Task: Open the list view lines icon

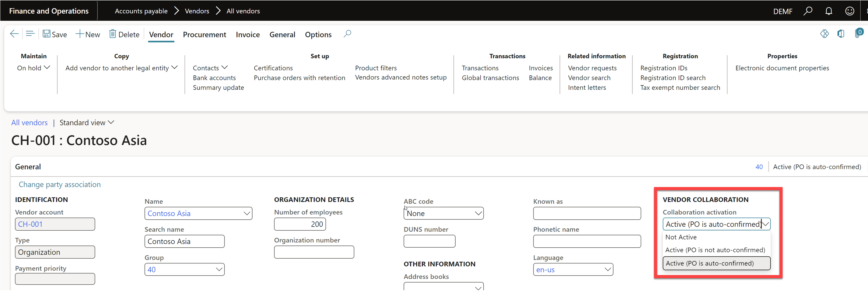Action: pyautogui.click(x=30, y=34)
